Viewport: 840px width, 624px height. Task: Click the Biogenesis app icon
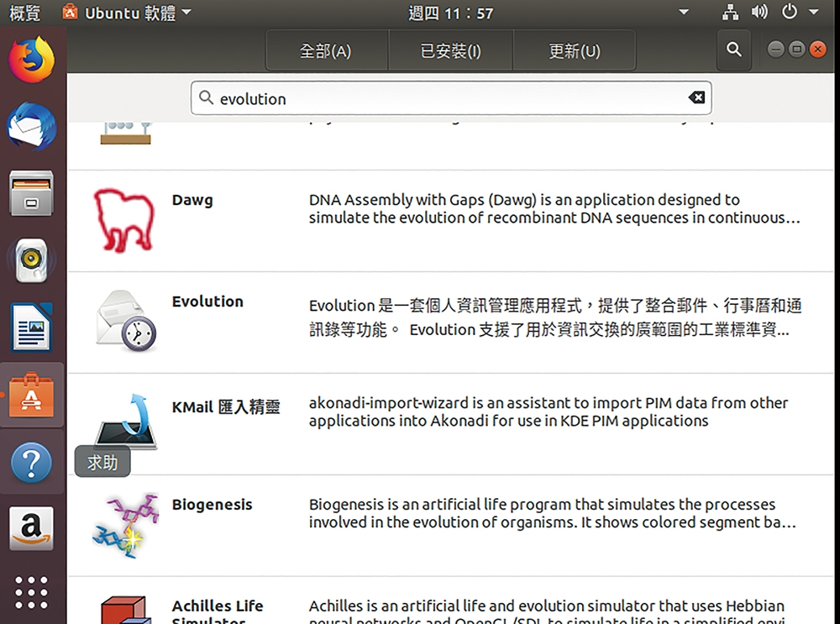pyautogui.click(x=125, y=526)
